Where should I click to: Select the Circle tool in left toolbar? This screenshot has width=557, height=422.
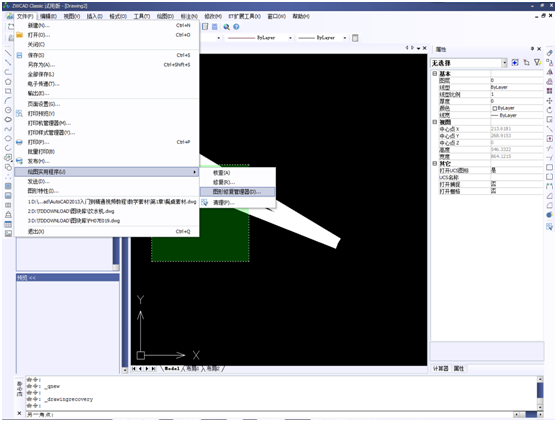8,110
